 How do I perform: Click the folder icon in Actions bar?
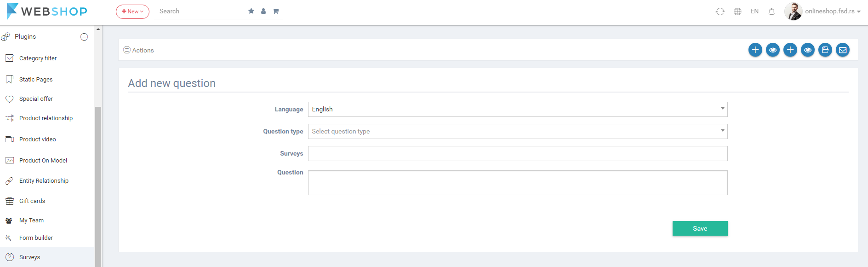[825, 50]
